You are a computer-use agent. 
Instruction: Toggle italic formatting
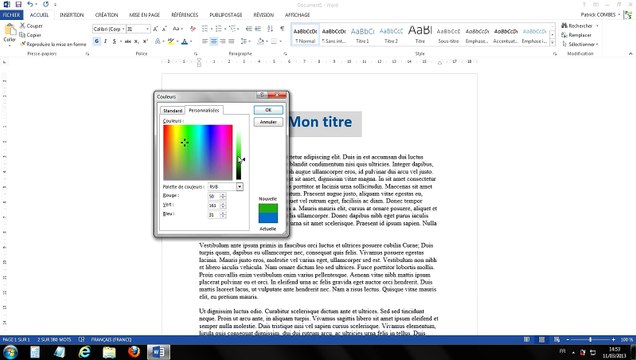(x=105, y=41)
